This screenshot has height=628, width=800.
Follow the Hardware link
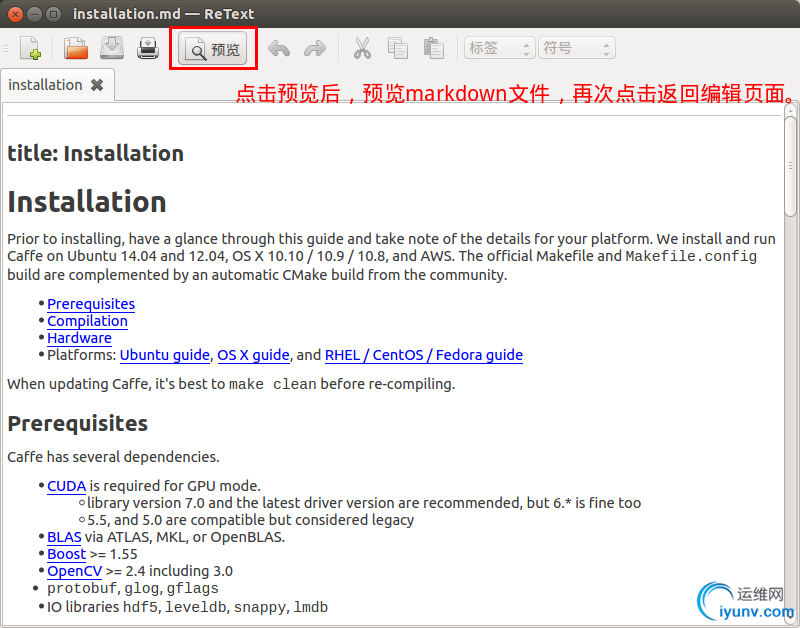click(x=79, y=338)
